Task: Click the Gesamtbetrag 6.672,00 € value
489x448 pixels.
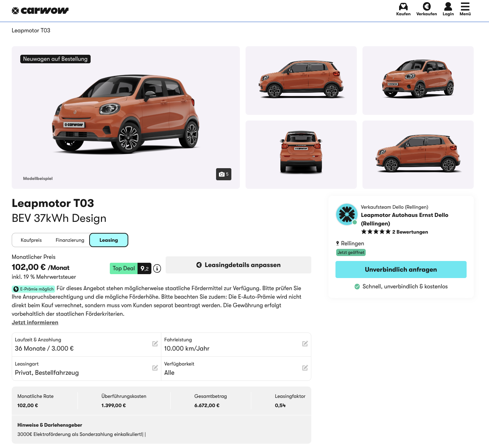Action: coord(207,405)
